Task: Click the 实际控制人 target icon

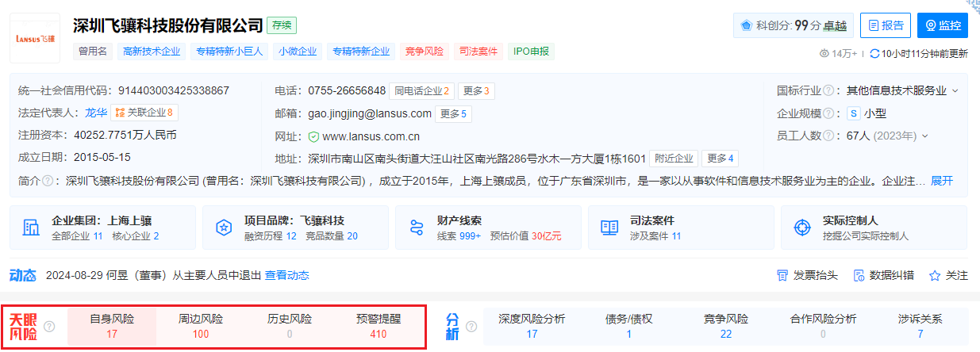Action: 802,228
